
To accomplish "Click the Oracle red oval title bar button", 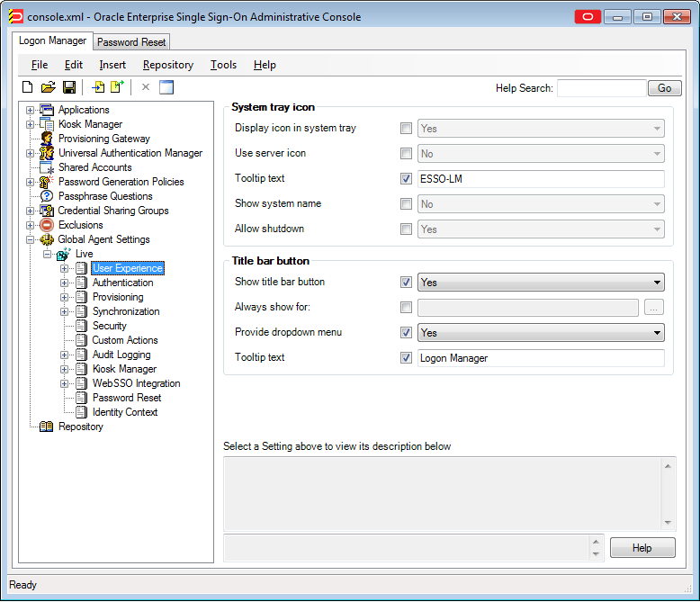I will [x=588, y=17].
